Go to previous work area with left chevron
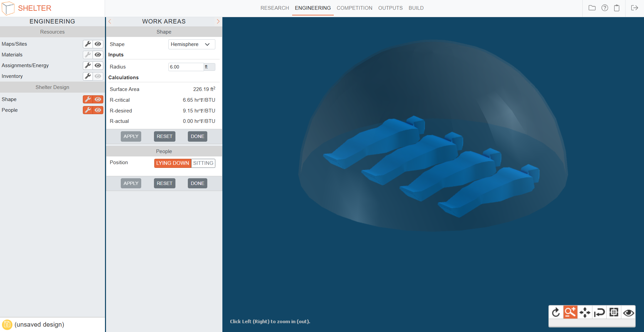Screen dimensions: 644x332 tap(110, 21)
